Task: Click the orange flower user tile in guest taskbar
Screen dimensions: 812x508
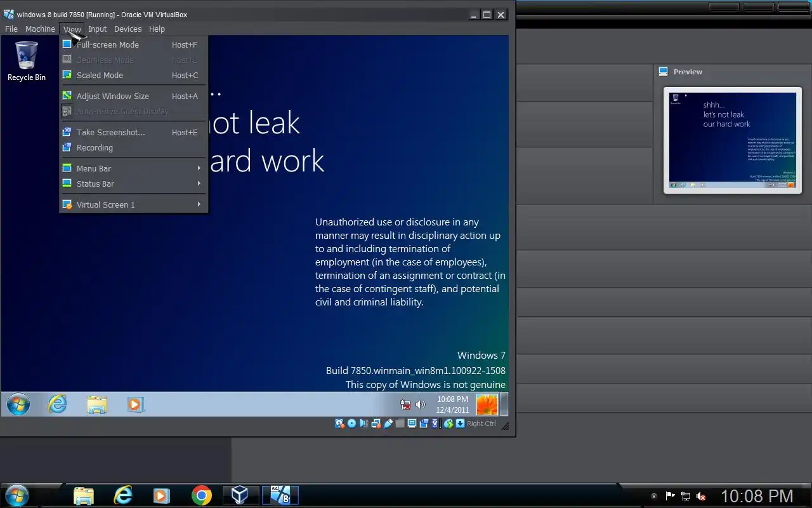Action: tap(487, 404)
